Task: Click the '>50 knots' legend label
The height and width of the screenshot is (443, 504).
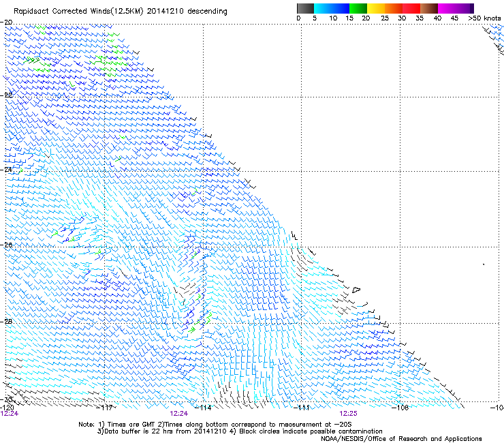Action: coord(484,18)
